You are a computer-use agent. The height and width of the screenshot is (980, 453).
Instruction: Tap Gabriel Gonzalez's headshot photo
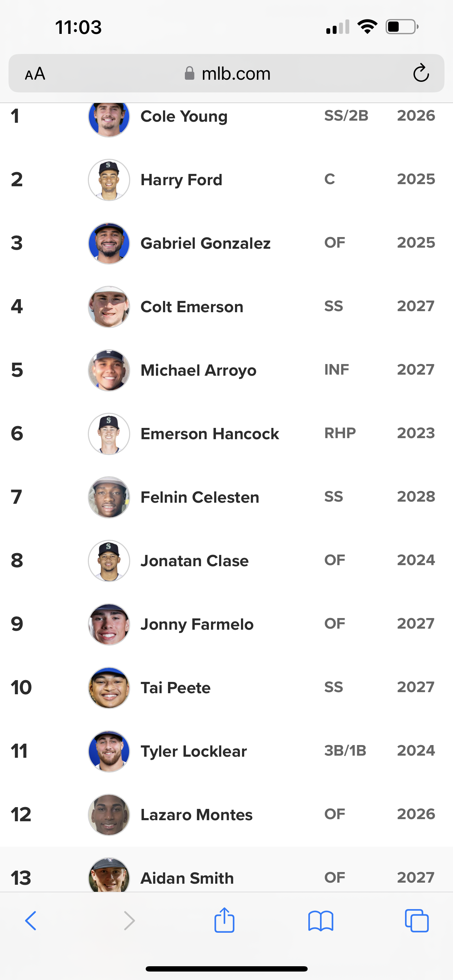pos(109,243)
